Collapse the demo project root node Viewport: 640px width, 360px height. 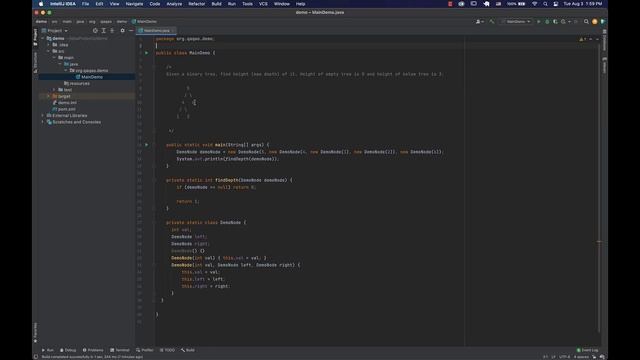click(x=43, y=38)
